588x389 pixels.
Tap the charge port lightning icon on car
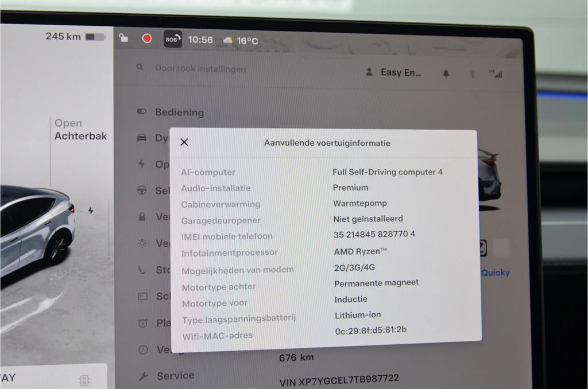91,211
